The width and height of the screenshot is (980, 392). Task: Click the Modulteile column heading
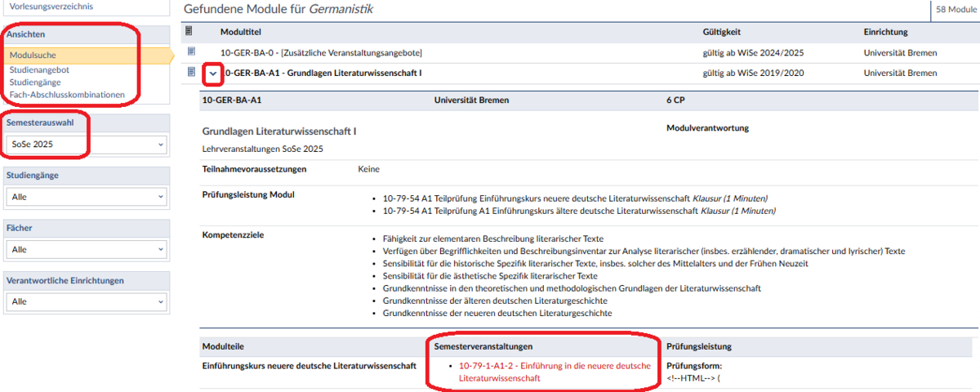pos(223,346)
